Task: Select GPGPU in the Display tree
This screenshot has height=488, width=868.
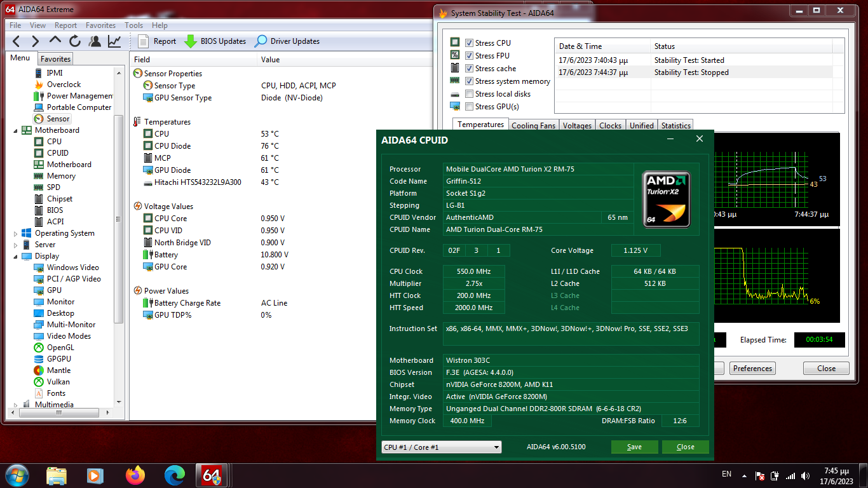Action: tap(53, 359)
